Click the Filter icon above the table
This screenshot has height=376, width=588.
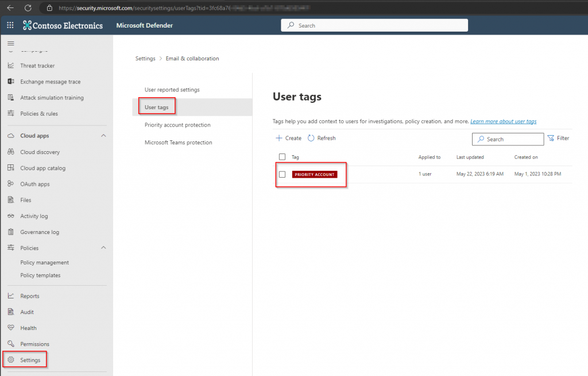click(x=551, y=139)
